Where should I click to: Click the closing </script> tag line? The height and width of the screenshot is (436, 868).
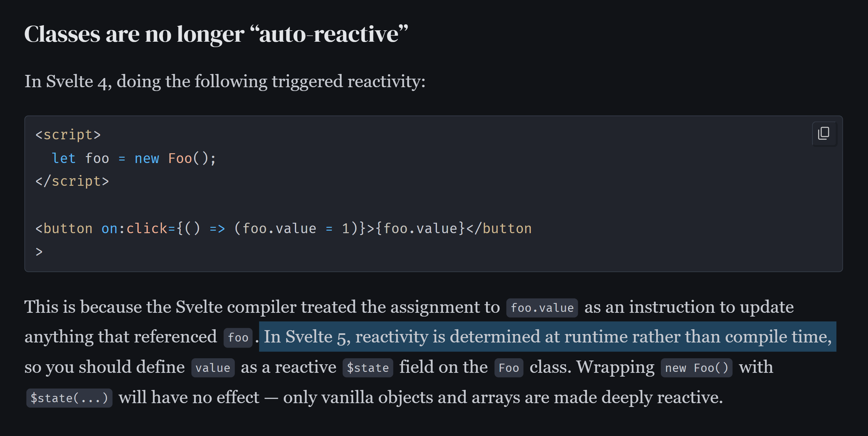click(x=72, y=181)
